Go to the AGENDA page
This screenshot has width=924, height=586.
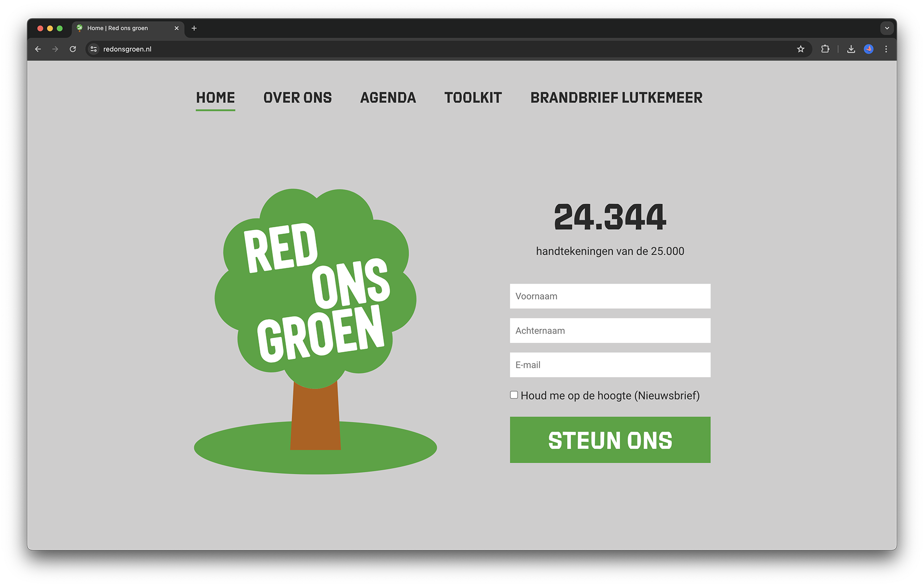click(x=388, y=98)
